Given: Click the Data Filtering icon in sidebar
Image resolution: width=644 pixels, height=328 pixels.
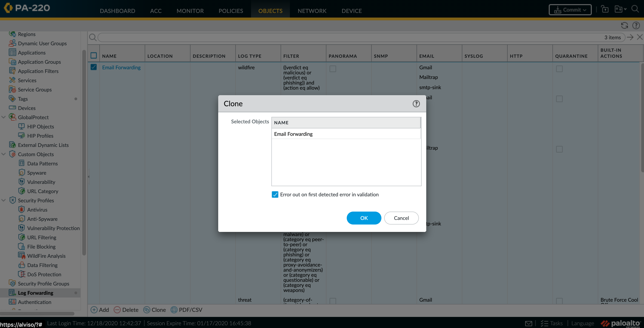Looking at the screenshot, I should click(x=21, y=265).
